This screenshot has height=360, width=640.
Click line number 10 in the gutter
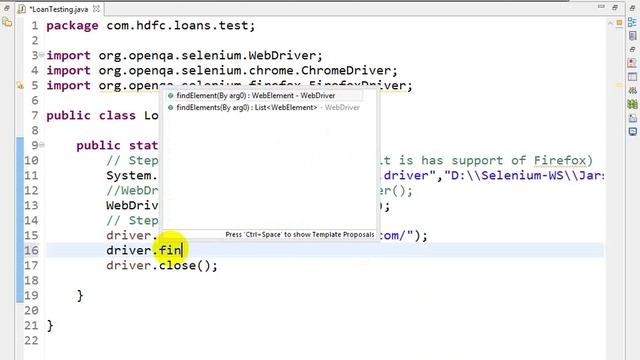click(31, 160)
